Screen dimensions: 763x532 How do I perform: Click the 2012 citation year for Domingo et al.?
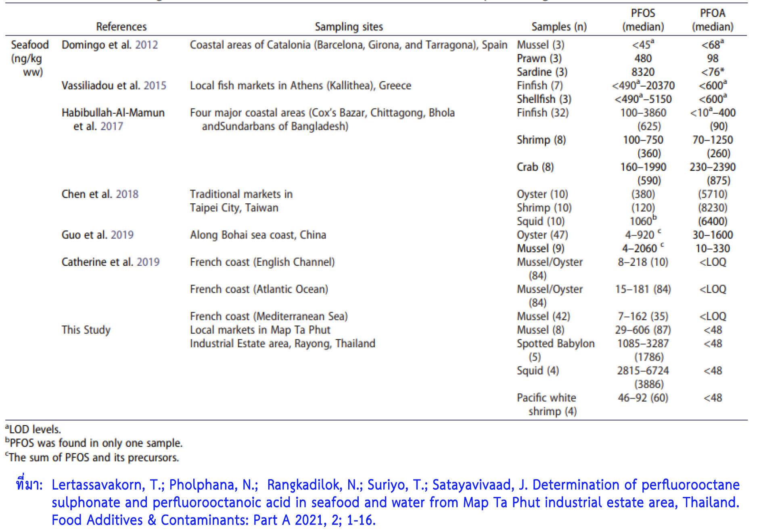point(146,45)
